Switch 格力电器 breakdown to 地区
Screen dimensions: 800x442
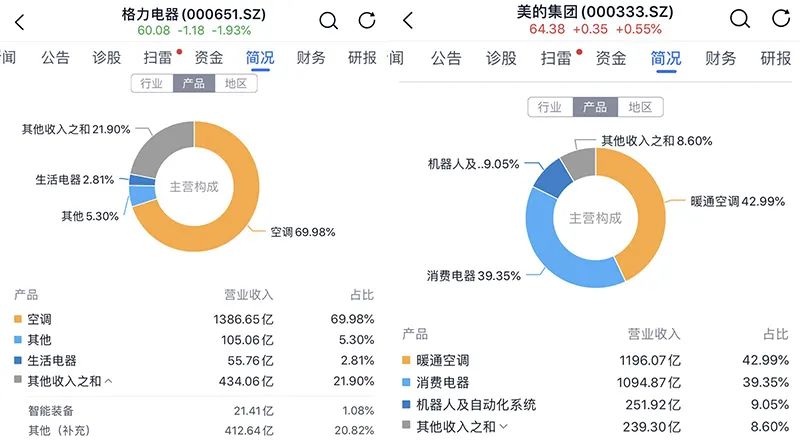[236, 83]
